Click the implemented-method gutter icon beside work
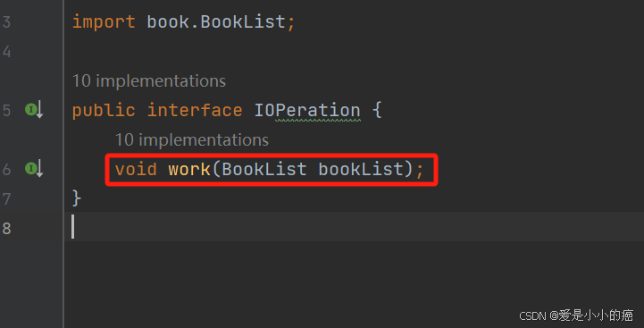644x328 pixels. pos(34,169)
